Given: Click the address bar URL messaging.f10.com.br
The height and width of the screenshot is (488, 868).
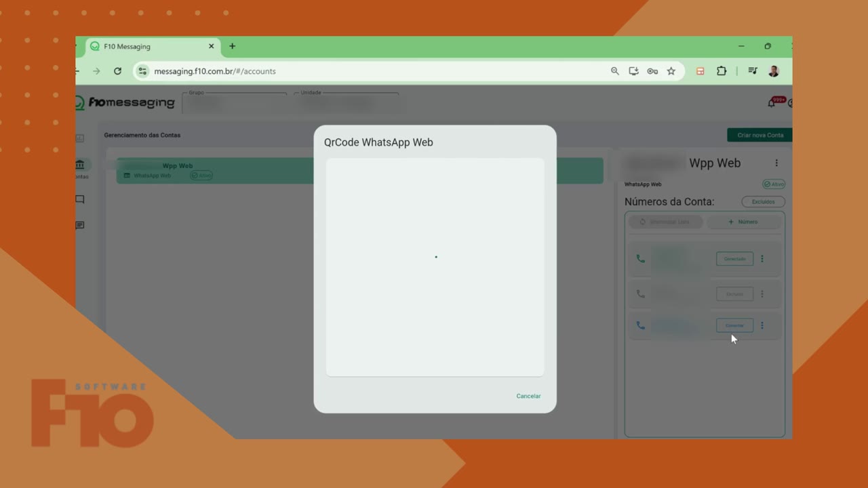Looking at the screenshot, I should pyautogui.click(x=214, y=71).
